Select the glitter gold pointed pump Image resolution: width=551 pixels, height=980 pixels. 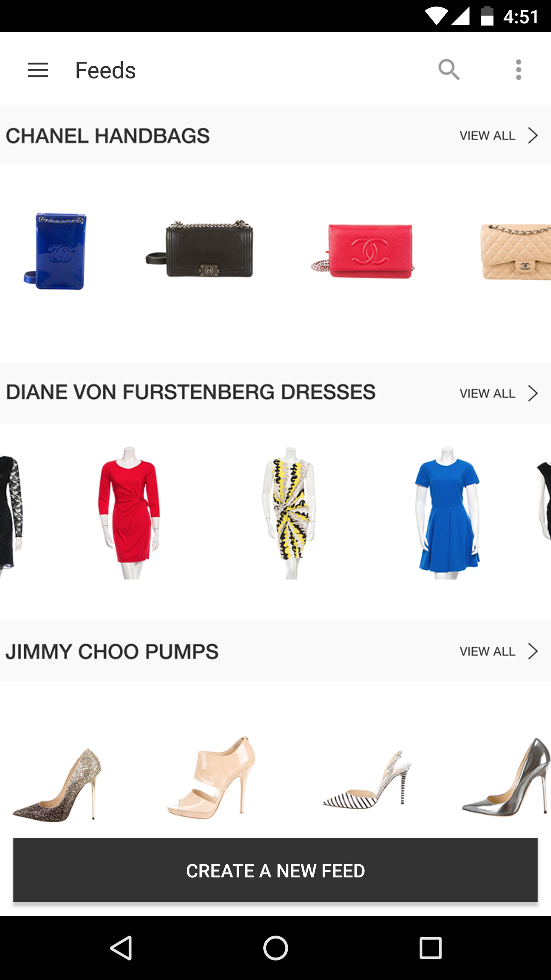57,784
